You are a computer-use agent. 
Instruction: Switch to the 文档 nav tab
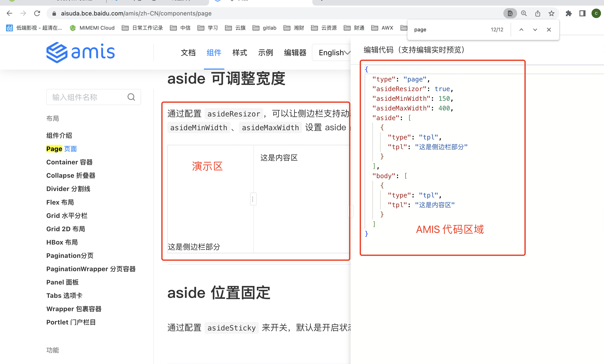(x=188, y=52)
